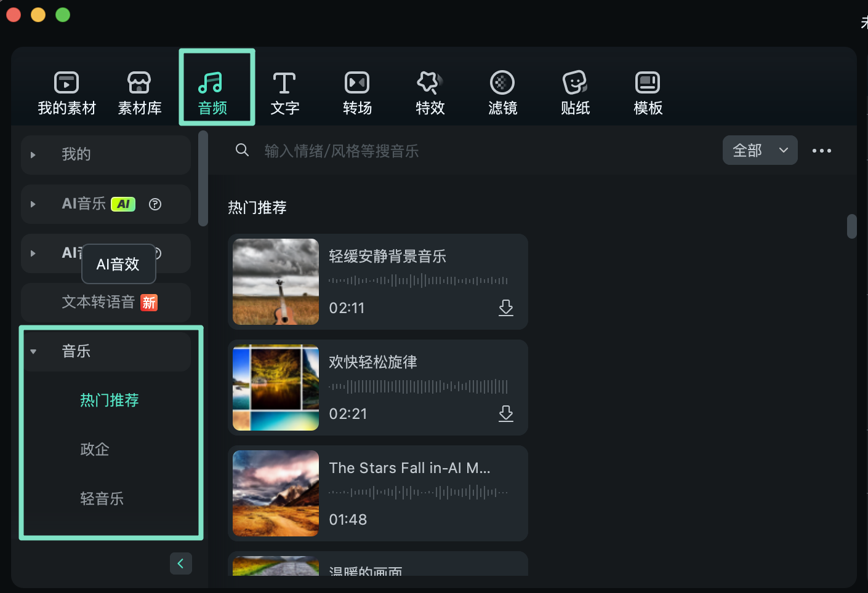Click the 我的 category label
Viewport: 868px width, 593px height.
tap(76, 154)
